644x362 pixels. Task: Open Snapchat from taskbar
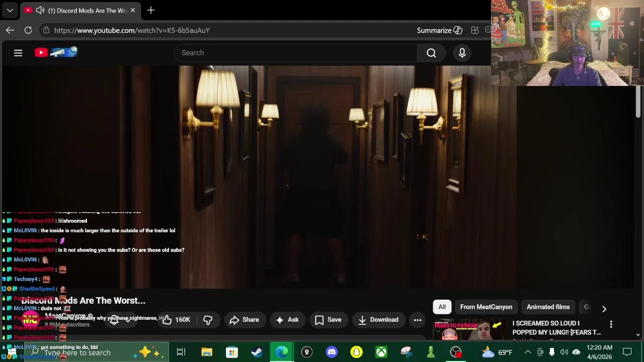click(x=356, y=352)
